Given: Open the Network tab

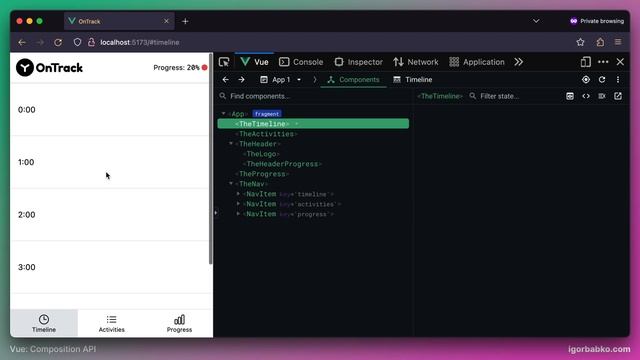Looking at the screenshot, I should click(x=416, y=62).
